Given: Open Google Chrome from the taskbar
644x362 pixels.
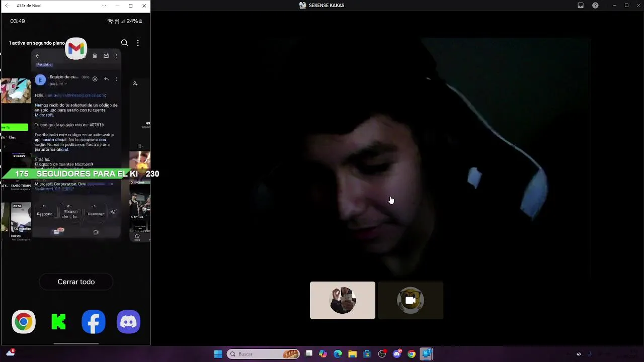Looking at the screenshot, I should pyautogui.click(x=412, y=354).
